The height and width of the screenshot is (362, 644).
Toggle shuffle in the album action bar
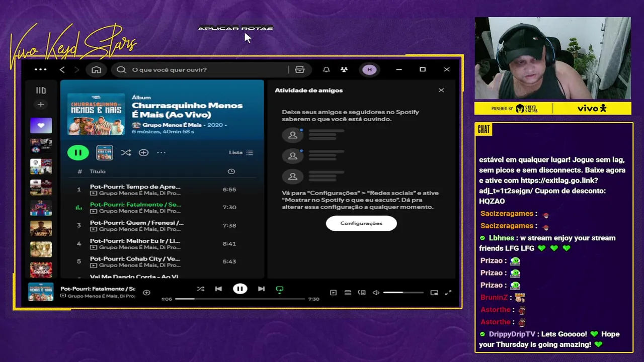pyautogui.click(x=126, y=152)
